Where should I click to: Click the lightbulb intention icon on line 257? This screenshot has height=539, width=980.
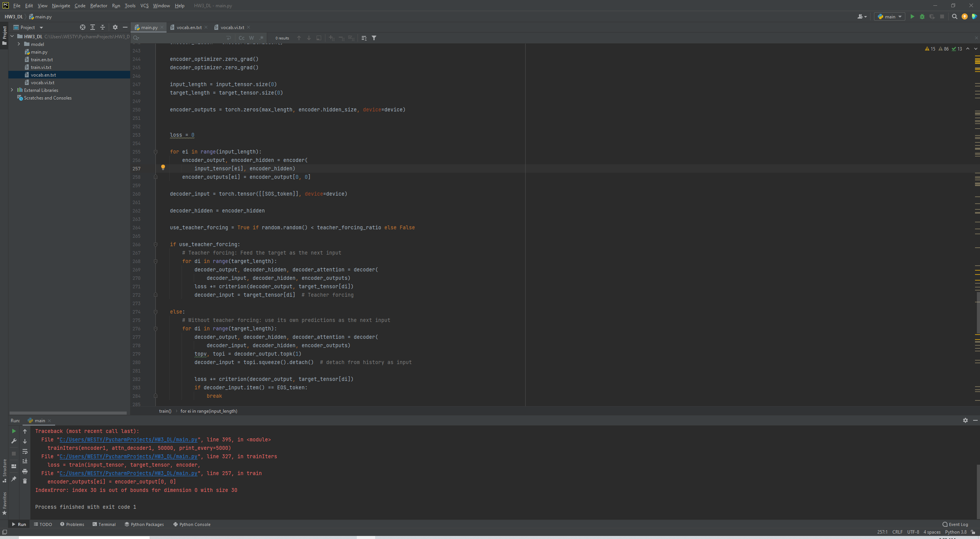coord(163,167)
